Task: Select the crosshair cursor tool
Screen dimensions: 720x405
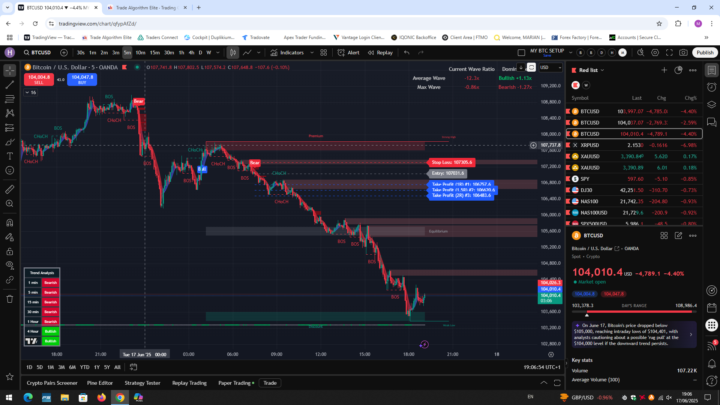Action: pos(10,71)
